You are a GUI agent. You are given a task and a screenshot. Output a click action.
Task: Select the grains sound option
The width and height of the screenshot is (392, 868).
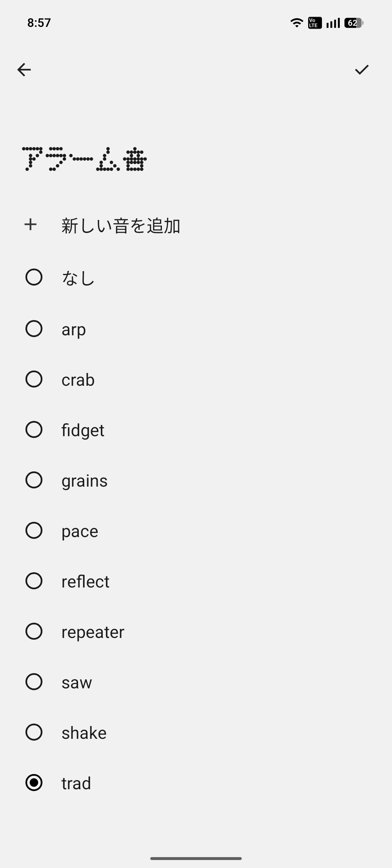click(34, 480)
